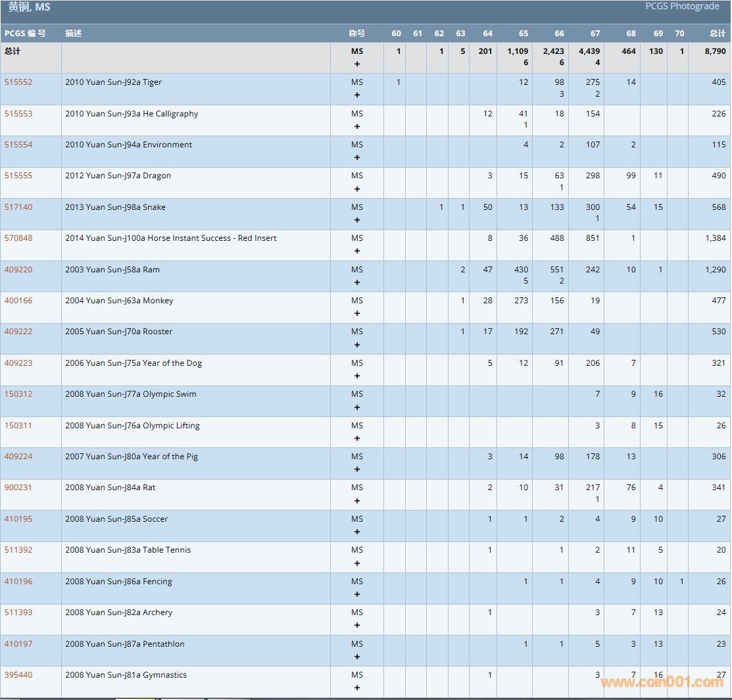The width and height of the screenshot is (732, 700).
Task: Click PCGS number 515553 link
Action: point(18,114)
